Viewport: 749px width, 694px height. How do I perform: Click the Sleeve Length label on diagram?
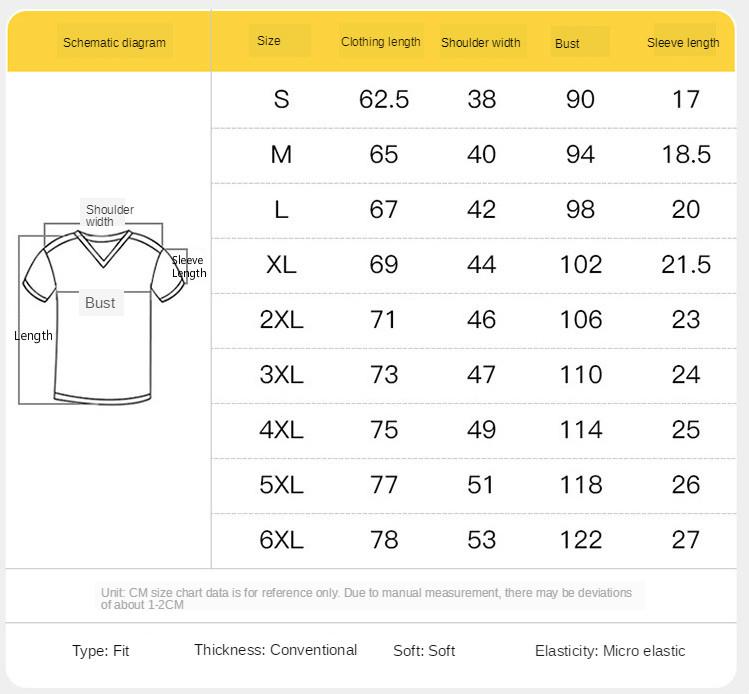[x=188, y=267]
